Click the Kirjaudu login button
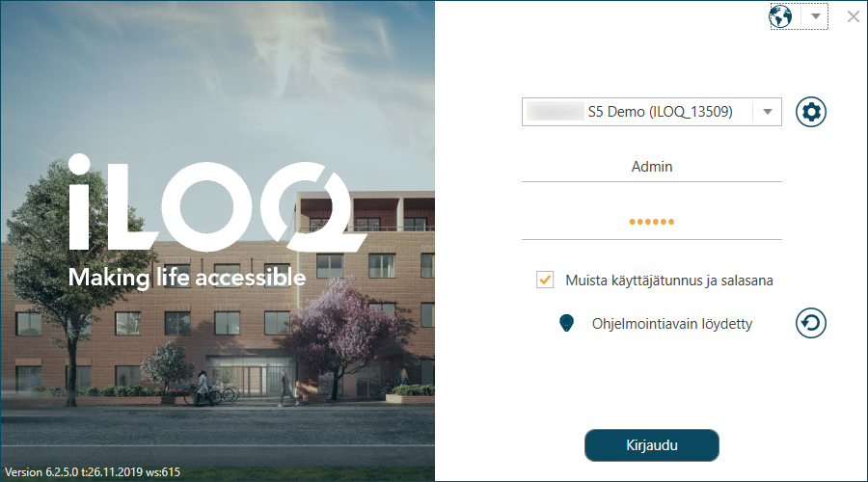The width and height of the screenshot is (868, 482). [652, 445]
